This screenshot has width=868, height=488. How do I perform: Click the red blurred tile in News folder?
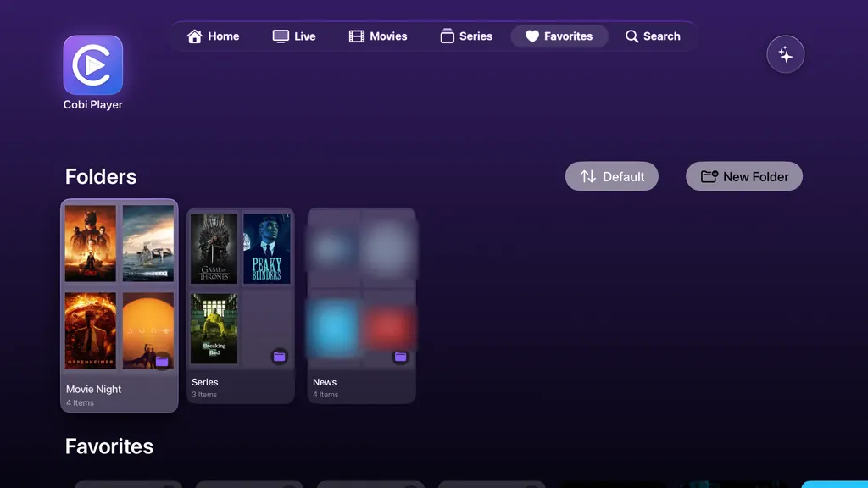click(x=388, y=328)
